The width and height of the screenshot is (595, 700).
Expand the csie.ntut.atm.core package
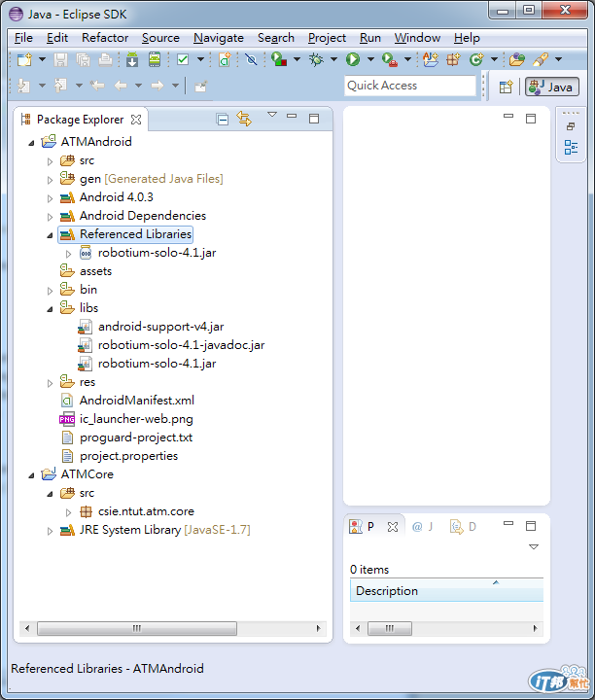(68, 512)
